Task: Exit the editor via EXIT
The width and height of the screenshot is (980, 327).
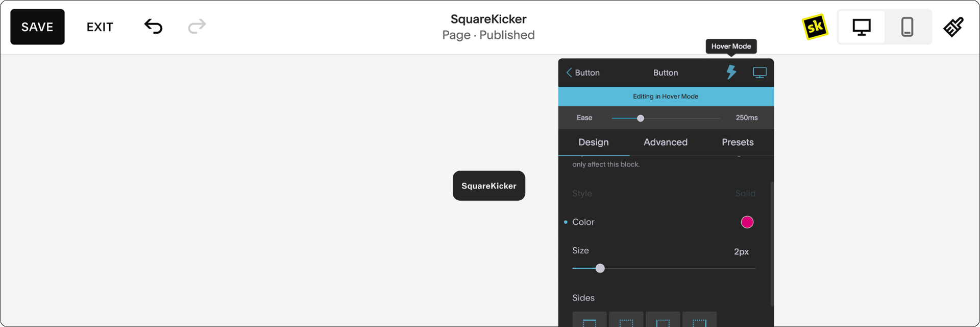Action: pyautogui.click(x=100, y=27)
